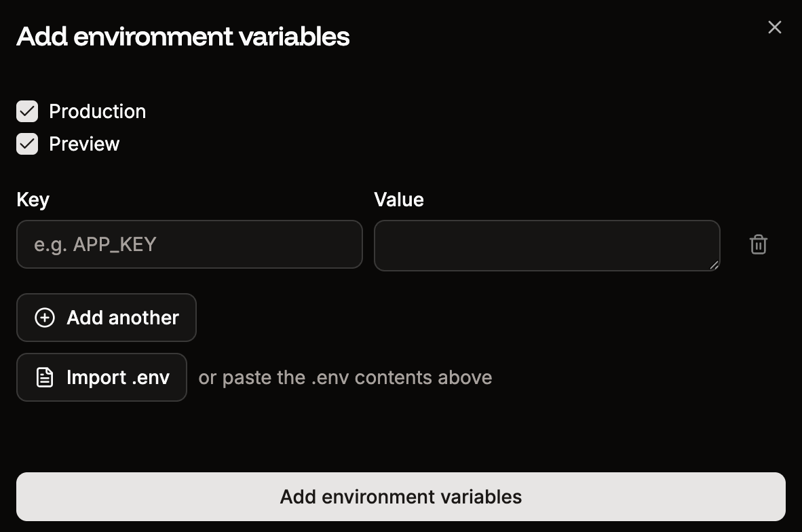The height and width of the screenshot is (532, 802).
Task: Click the Preview label to toggle it
Action: pos(83,144)
